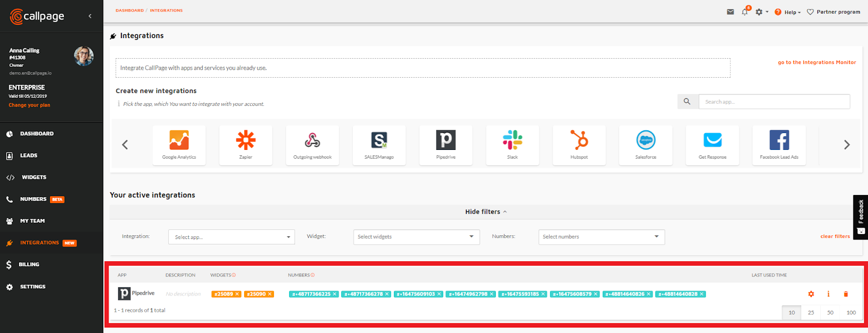Select the Slack integration
868x333 pixels.
[x=513, y=145]
